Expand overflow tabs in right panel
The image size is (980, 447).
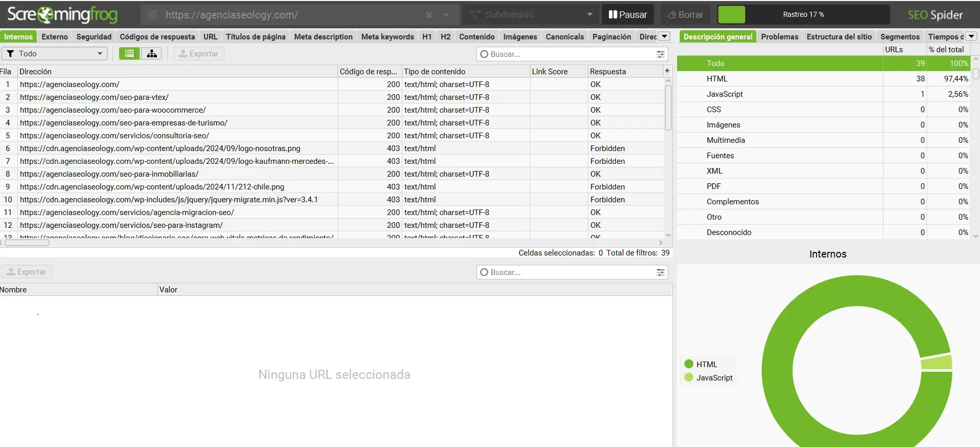971,36
